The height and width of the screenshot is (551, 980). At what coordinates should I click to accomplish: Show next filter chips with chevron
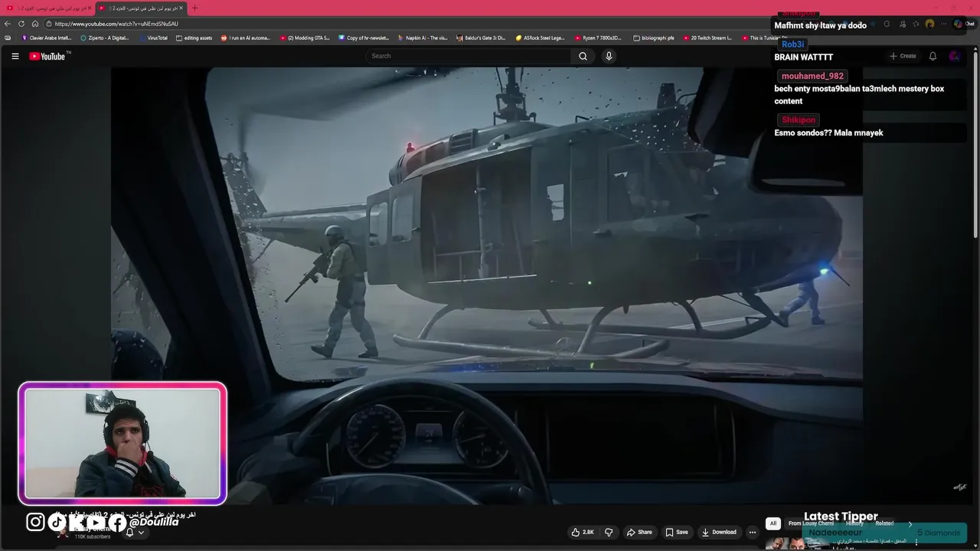point(910,524)
